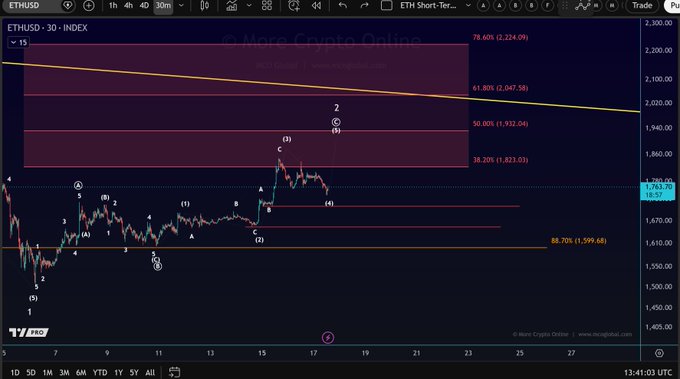Switch to the 1h timeframe
This screenshot has height=379, width=680.
tap(113, 6)
